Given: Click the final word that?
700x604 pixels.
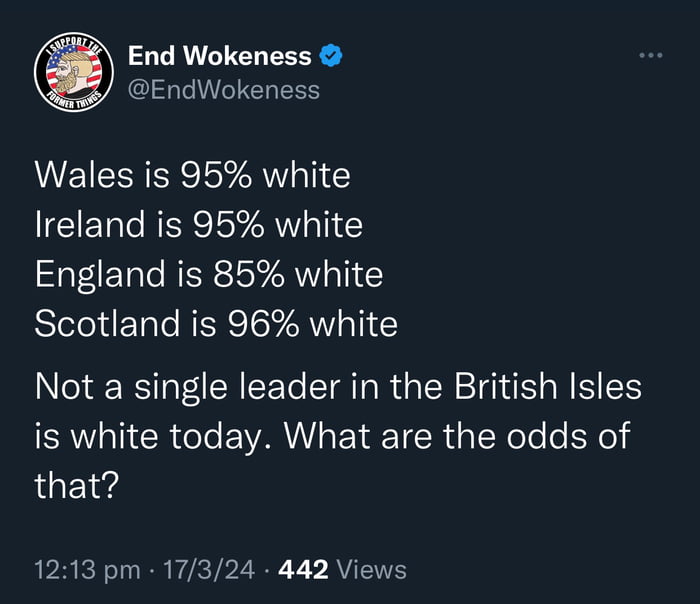Looking at the screenshot, I should (76, 486).
